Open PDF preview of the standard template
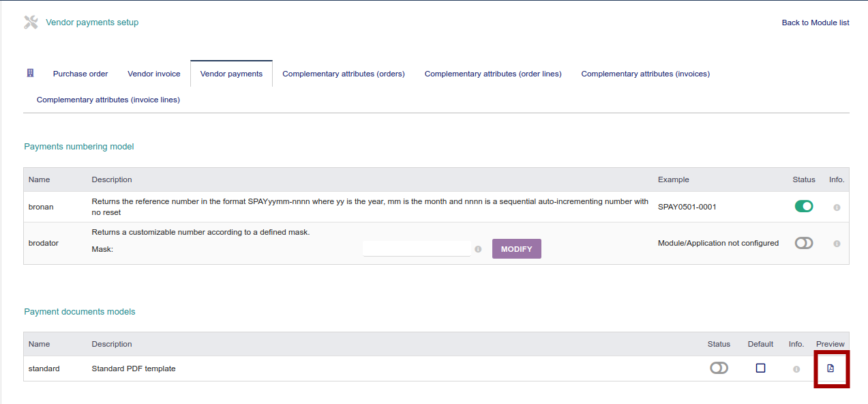The image size is (868, 404). click(830, 368)
